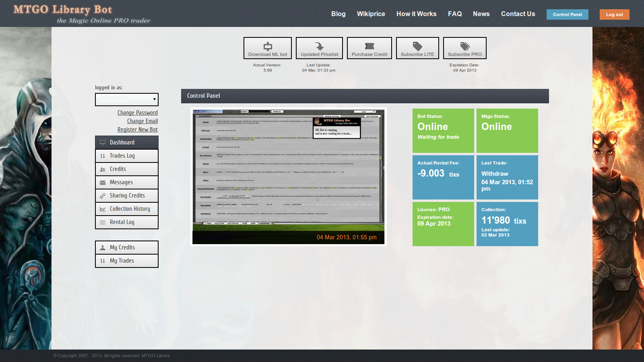Image resolution: width=644 pixels, height=362 pixels.
Task: Click the Updated Pricelist arrow icon
Action: [x=319, y=46]
